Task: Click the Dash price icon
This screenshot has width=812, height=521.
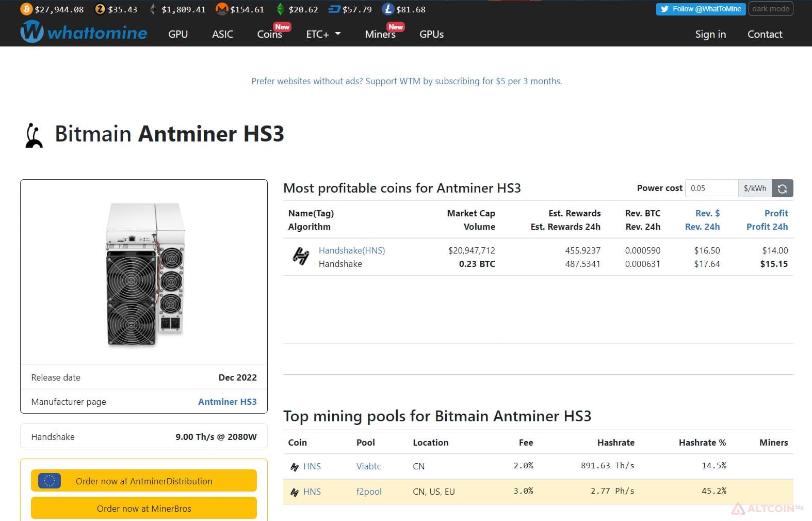Action: [x=334, y=9]
